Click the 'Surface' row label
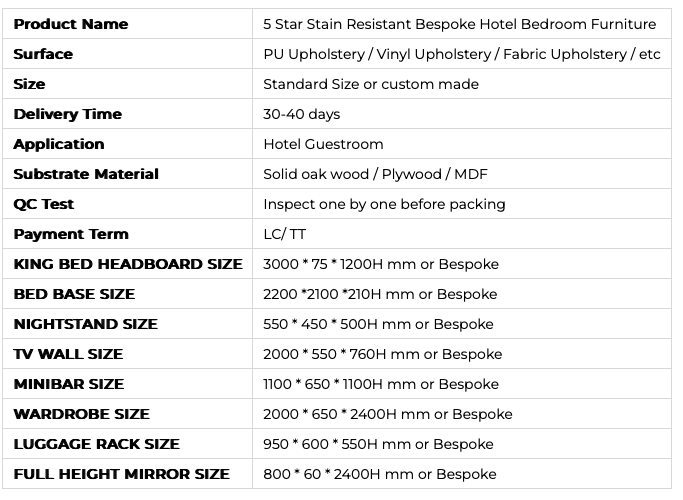This screenshot has width=683, height=500. pyautogui.click(x=43, y=54)
